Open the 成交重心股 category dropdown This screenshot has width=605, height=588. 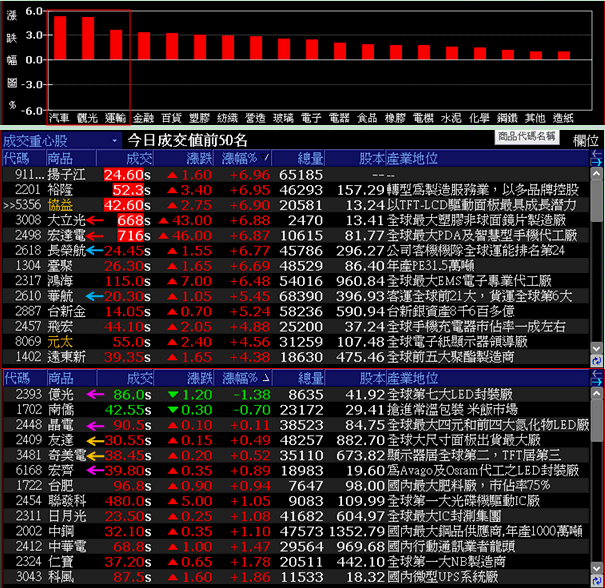[62, 141]
